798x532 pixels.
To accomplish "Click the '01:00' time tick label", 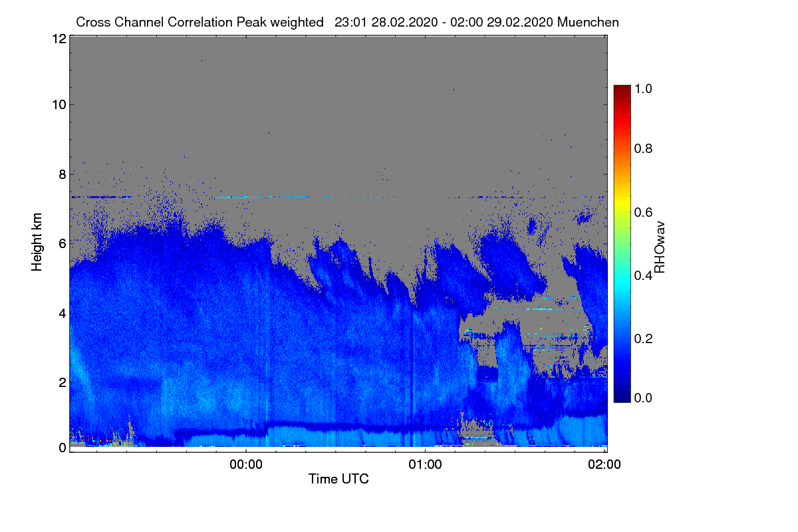I will pos(425,465).
